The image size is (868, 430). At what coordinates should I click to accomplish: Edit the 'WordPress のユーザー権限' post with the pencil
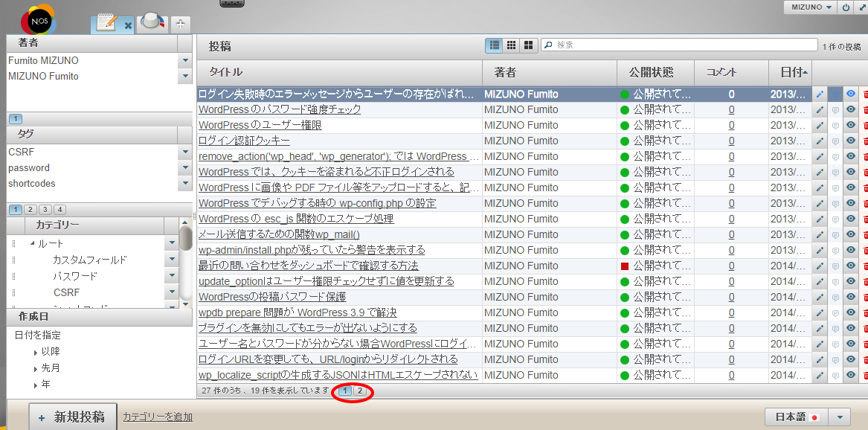(x=820, y=126)
